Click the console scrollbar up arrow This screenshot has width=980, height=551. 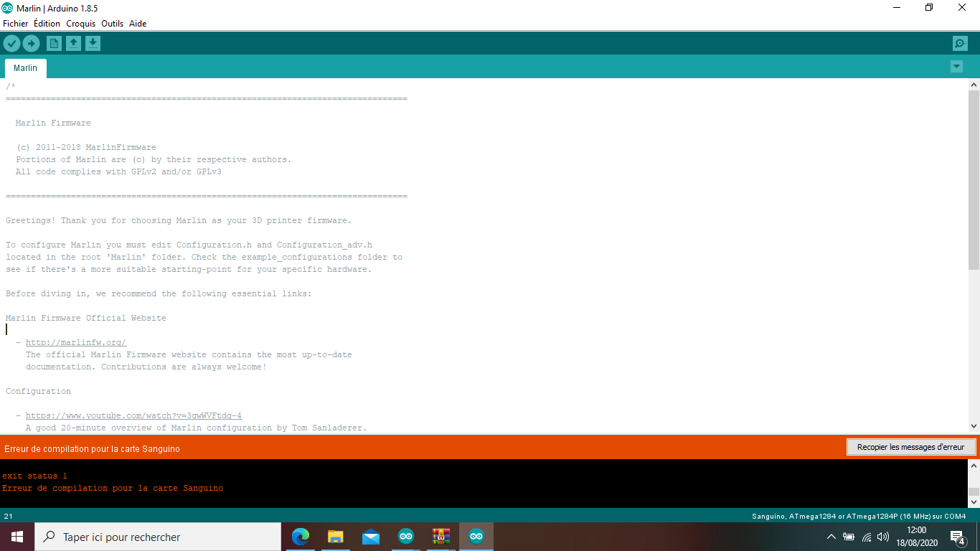click(974, 466)
